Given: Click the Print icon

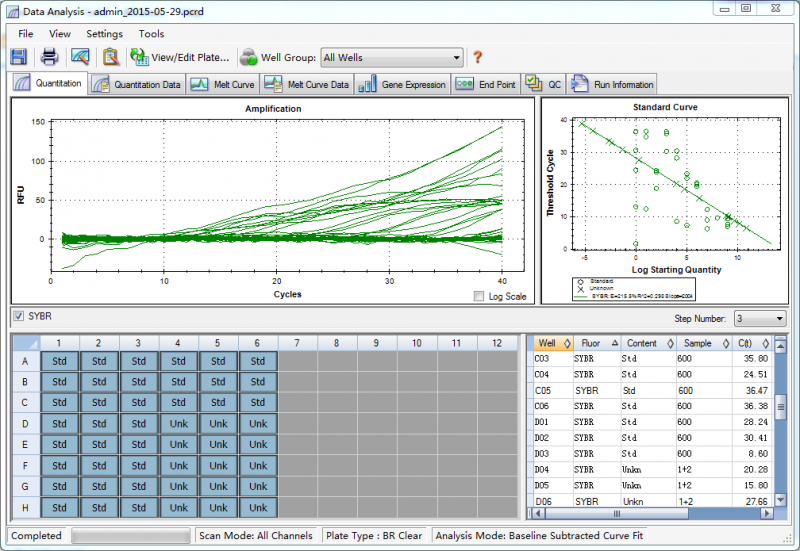Looking at the screenshot, I should click(50, 57).
